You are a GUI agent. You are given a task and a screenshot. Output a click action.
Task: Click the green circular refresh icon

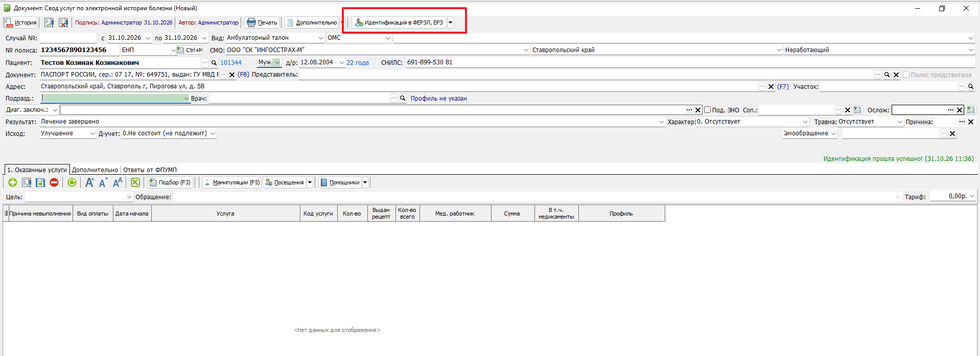(x=72, y=182)
